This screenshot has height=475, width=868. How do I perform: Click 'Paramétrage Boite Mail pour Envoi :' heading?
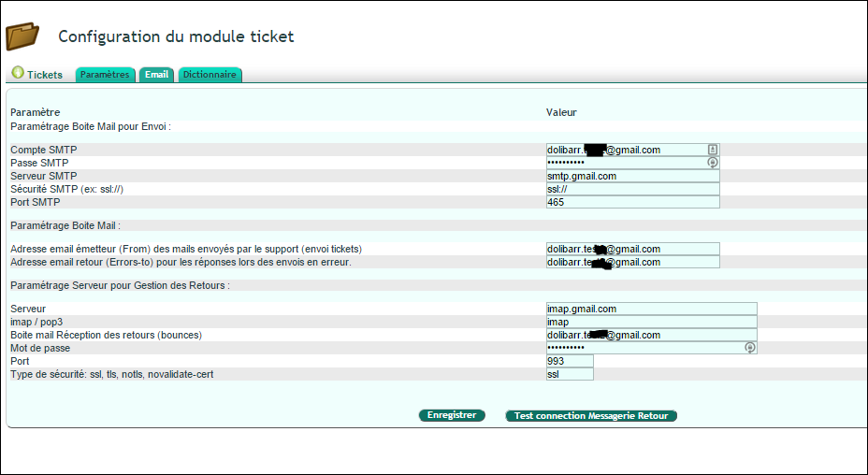[91, 126]
